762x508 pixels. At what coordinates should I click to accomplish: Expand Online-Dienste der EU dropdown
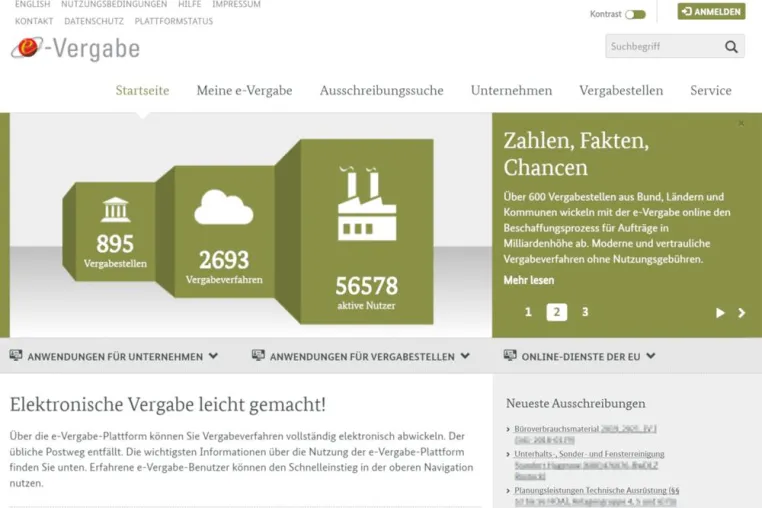651,356
